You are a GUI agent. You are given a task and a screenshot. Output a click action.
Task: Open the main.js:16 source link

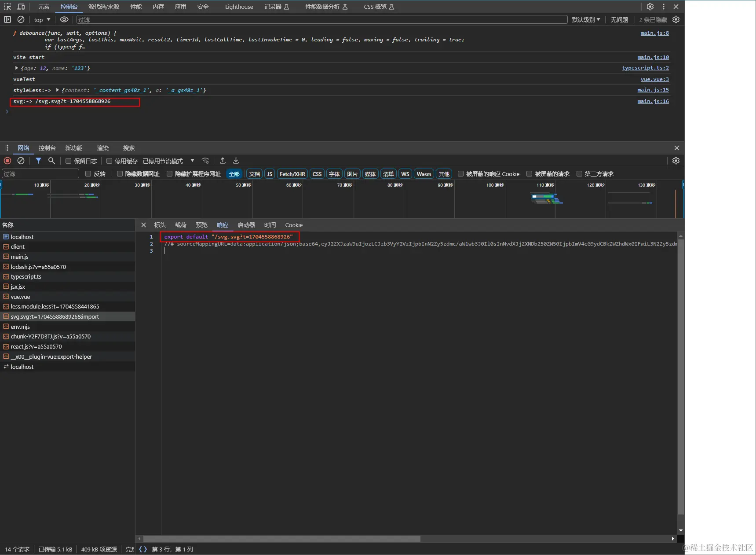point(653,101)
